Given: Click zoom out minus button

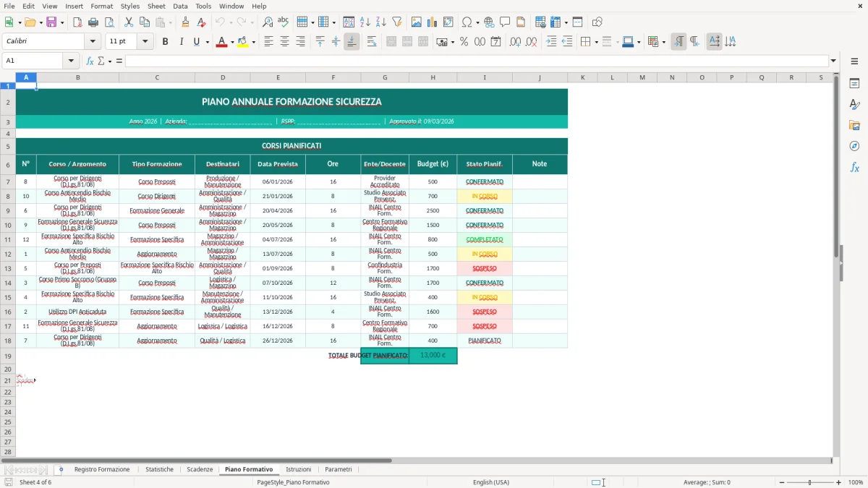Looking at the screenshot, I should tap(782, 482).
